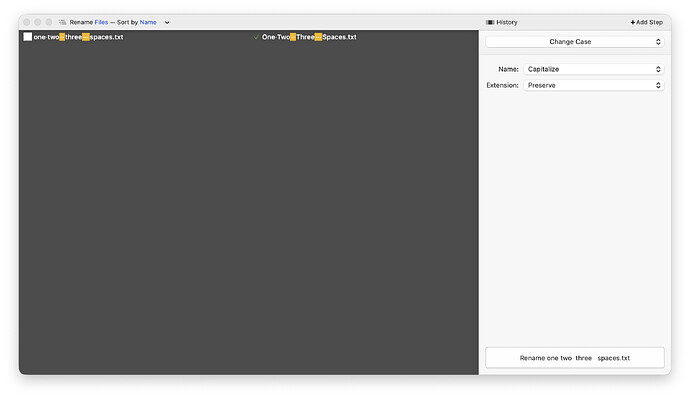Viewport: 690px width, 398px height.
Task: Click the Add Step button
Action: pyautogui.click(x=646, y=22)
